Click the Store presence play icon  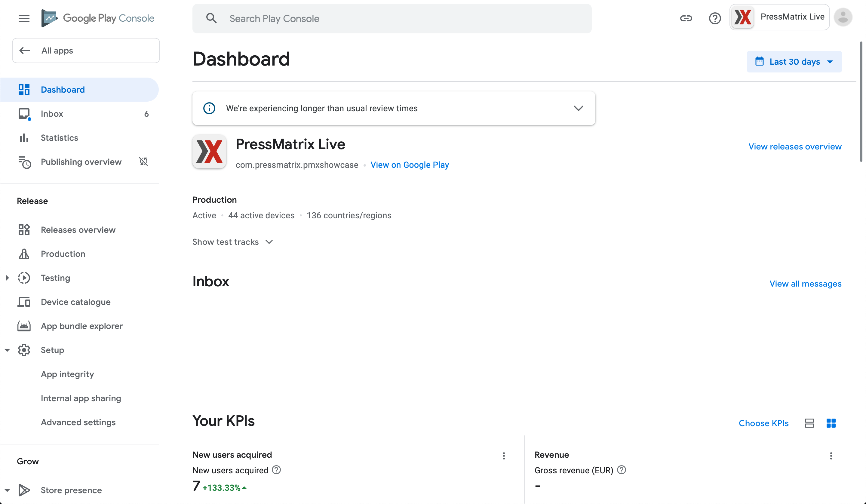coord(24,490)
